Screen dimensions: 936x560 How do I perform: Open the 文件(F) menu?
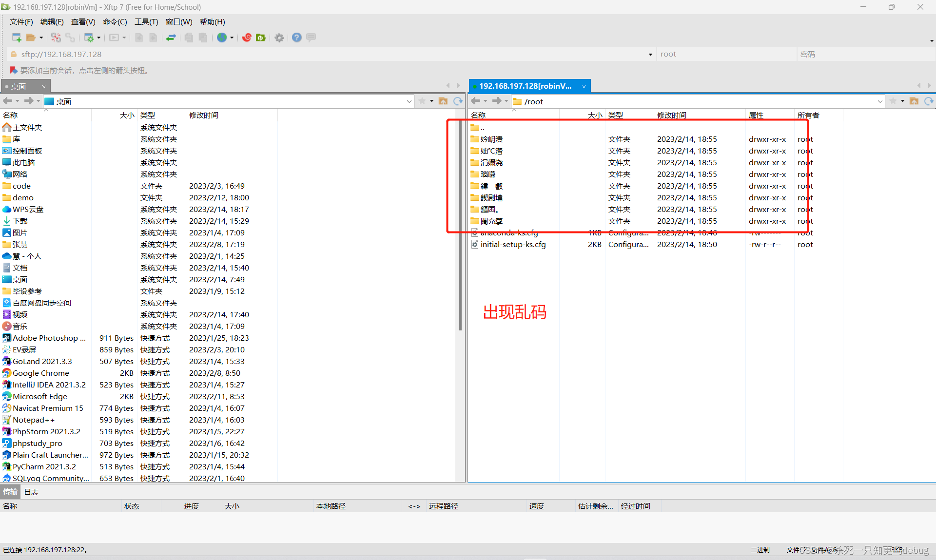pyautogui.click(x=21, y=21)
